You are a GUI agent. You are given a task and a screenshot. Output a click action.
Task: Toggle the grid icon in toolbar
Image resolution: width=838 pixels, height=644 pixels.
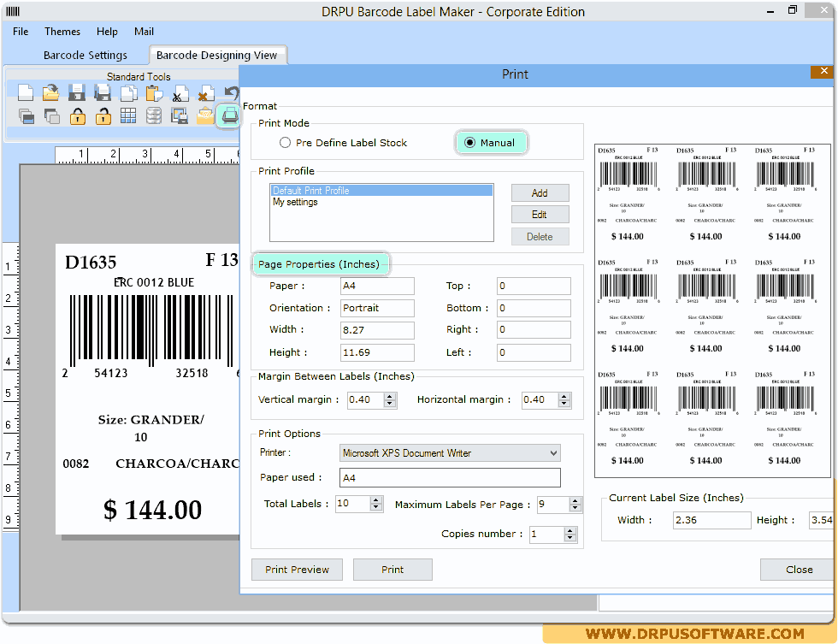click(128, 115)
